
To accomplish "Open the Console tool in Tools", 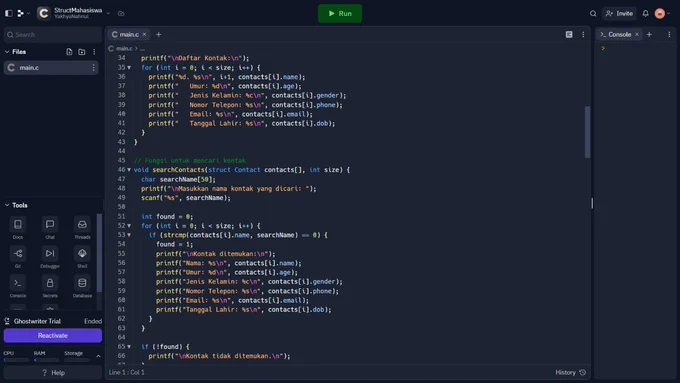I will coord(18,286).
